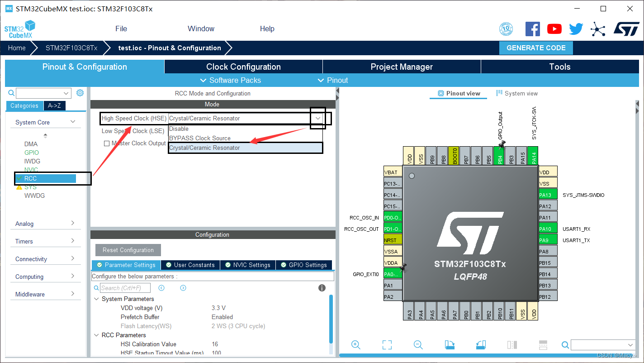This screenshot has width=644, height=363.
Task: Click the horizontal split layout icon
Action: (x=543, y=345)
